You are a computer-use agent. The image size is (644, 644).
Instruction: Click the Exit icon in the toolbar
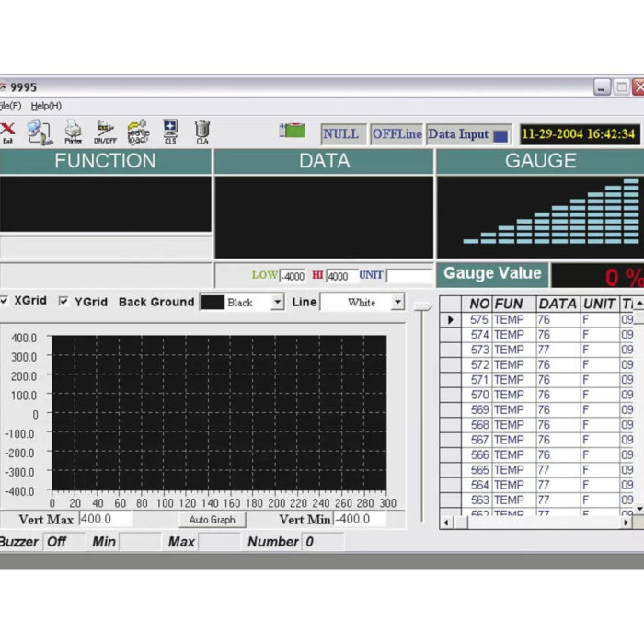tap(7, 132)
